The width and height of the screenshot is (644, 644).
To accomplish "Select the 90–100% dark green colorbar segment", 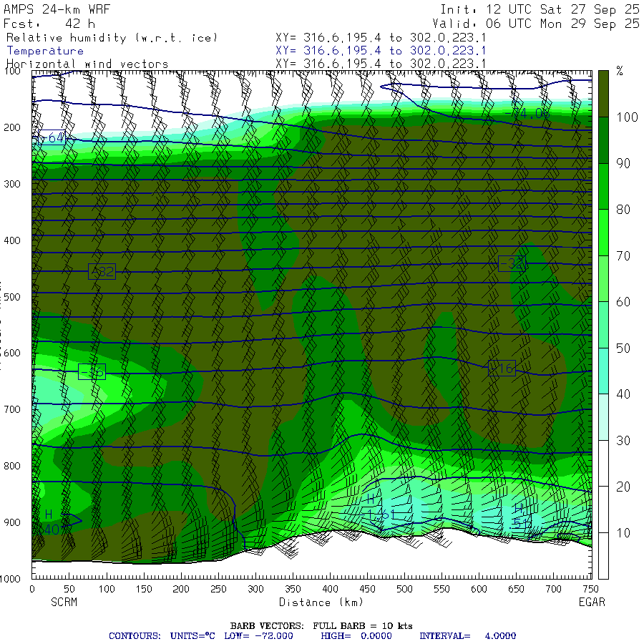I will tap(603, 140).
